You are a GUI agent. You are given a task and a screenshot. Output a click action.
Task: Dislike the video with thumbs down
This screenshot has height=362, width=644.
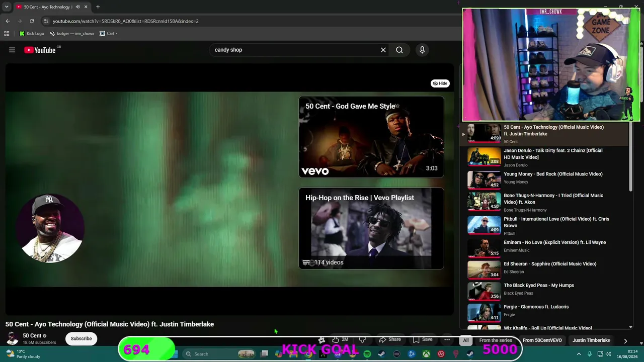[x=362, y=340]
